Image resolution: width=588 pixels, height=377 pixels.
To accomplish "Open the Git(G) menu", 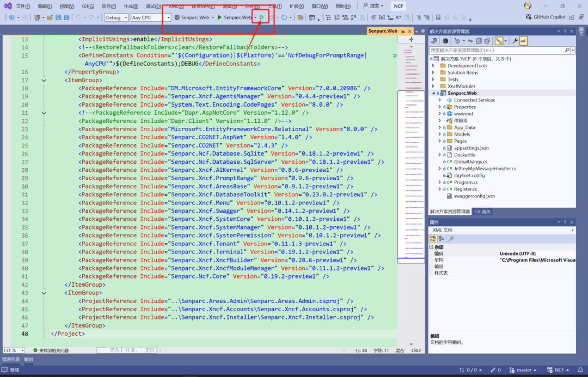I will tap(88, 6).
